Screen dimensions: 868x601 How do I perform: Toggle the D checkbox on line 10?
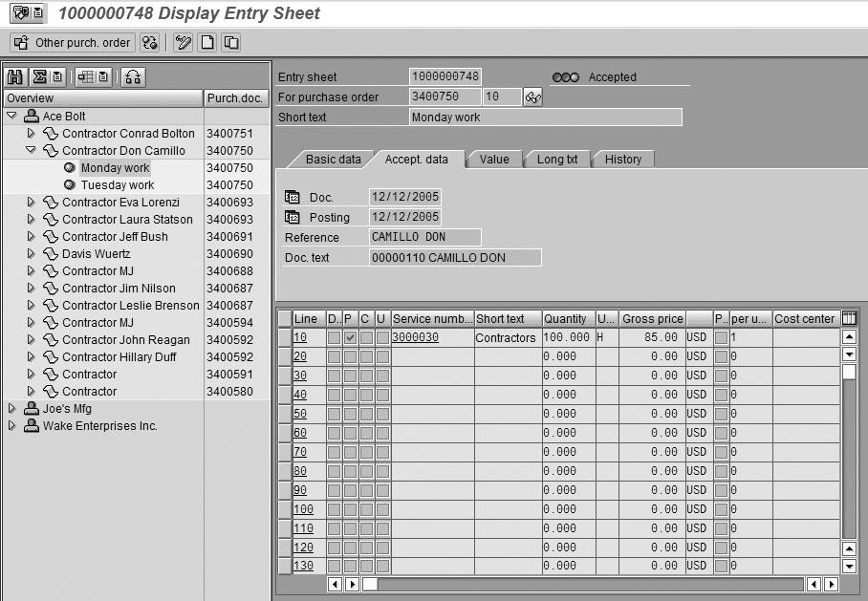coord(334,337)
